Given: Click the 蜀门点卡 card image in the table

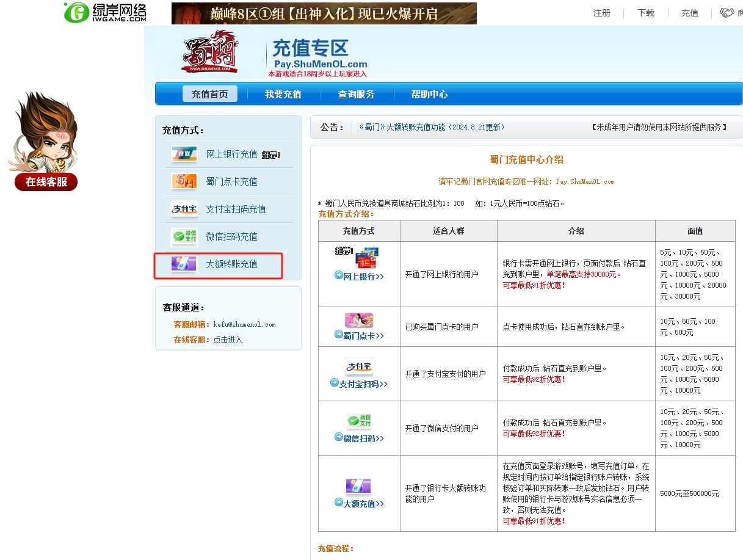Looking at the screenshot, I should [359, 320].
